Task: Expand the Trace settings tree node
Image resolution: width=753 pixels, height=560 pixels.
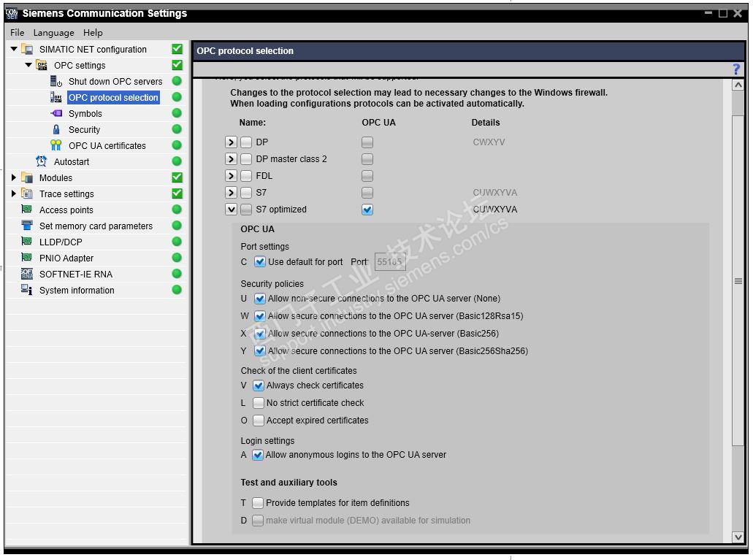Action: (x=13, y=193)
